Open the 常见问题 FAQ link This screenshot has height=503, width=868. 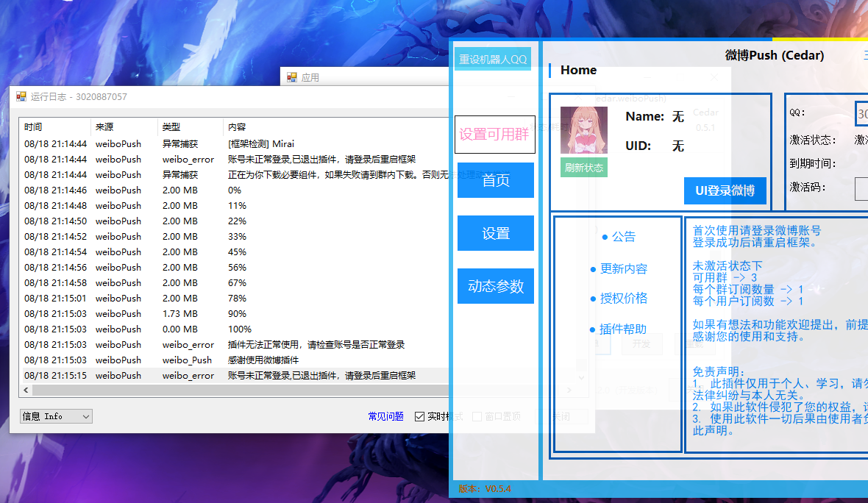(385, 415)
